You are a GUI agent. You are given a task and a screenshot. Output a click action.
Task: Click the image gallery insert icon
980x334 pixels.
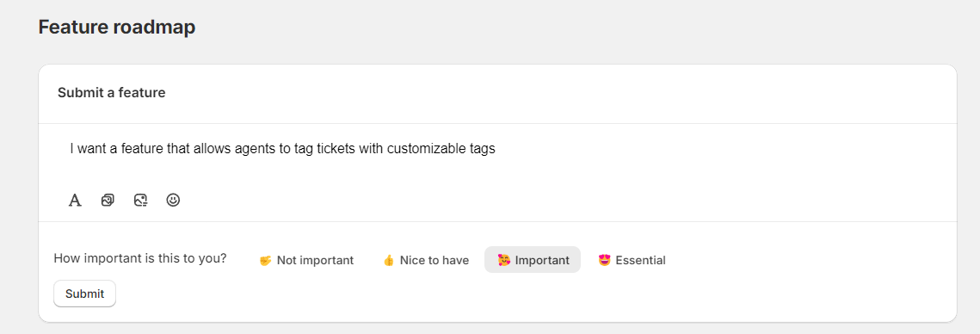(108, 201)
